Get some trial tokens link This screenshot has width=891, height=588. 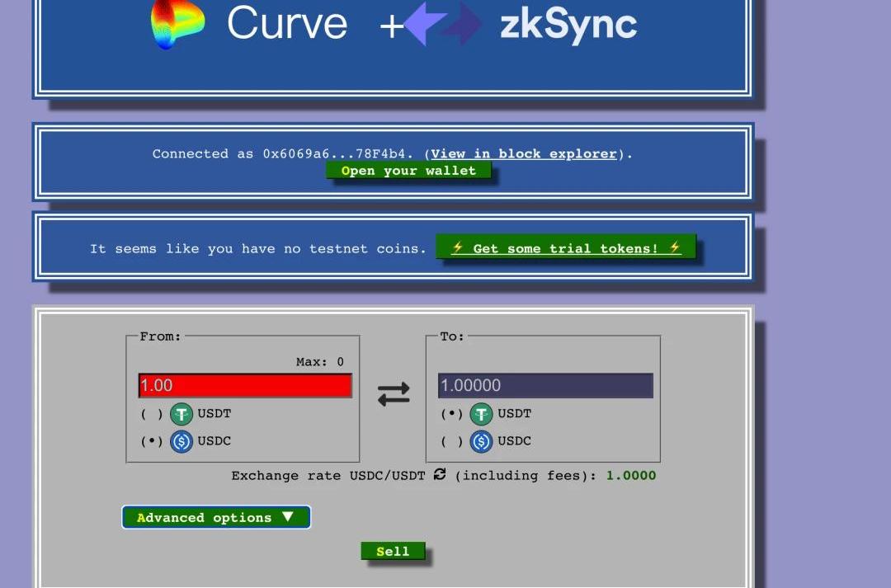tap(566, 248)
